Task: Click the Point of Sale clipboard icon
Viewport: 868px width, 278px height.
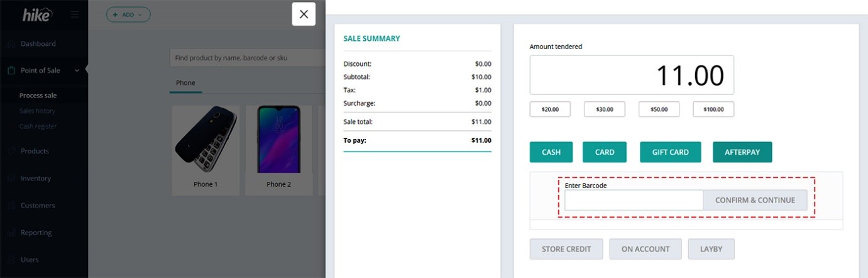Action: 11,70
